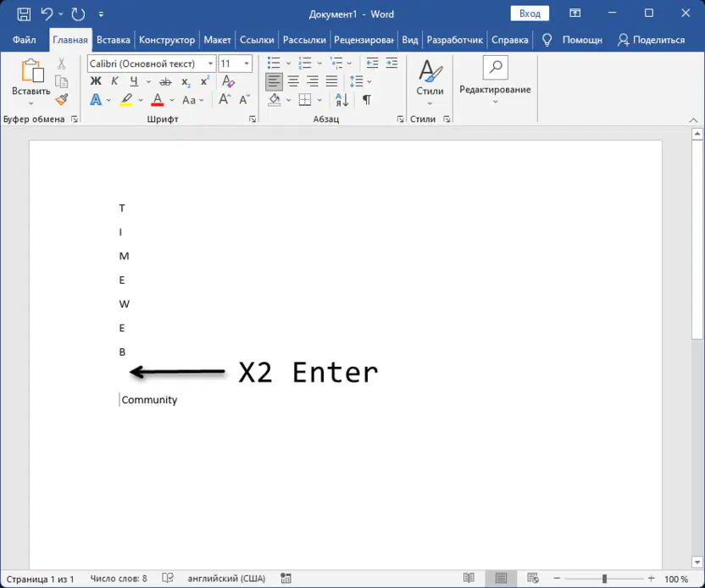Image resolution: width=705 pixels, height=588 pixels.
Task: Click the Shading paint bucket icon
Action: pyautogui.click(x=275, y=99)
